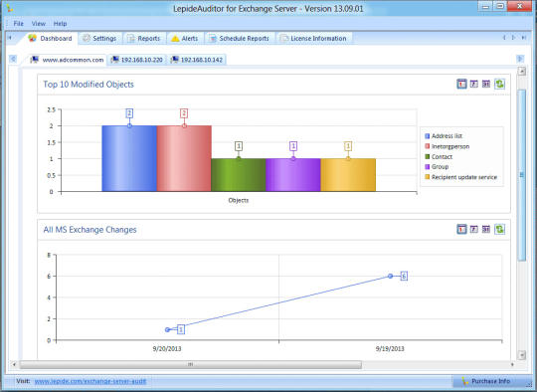Click the Address list legend swatch

coord(427,136)
